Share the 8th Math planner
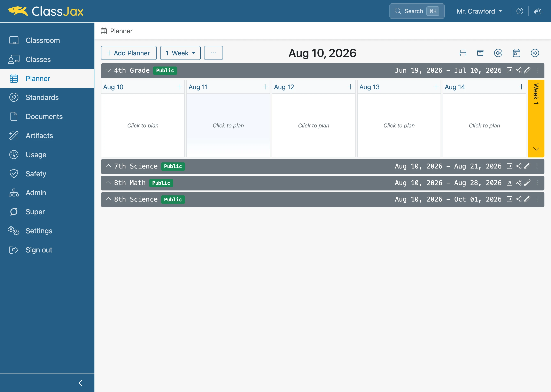Screen dimensions: 551x392 coord(518,183)
